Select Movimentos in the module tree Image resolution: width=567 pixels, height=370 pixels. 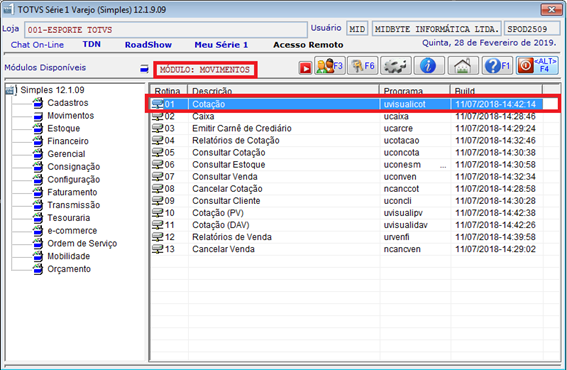pyautogui.click(x=71, y=116)
